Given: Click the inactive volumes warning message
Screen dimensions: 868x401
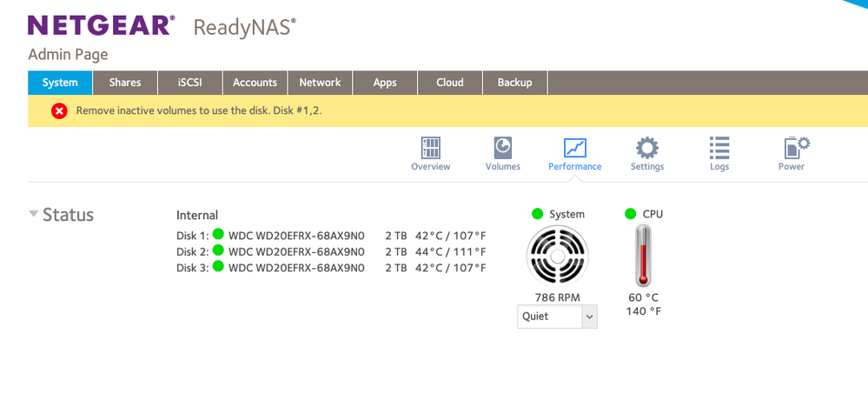Looking at the screenshot, I should coord(199,111).
